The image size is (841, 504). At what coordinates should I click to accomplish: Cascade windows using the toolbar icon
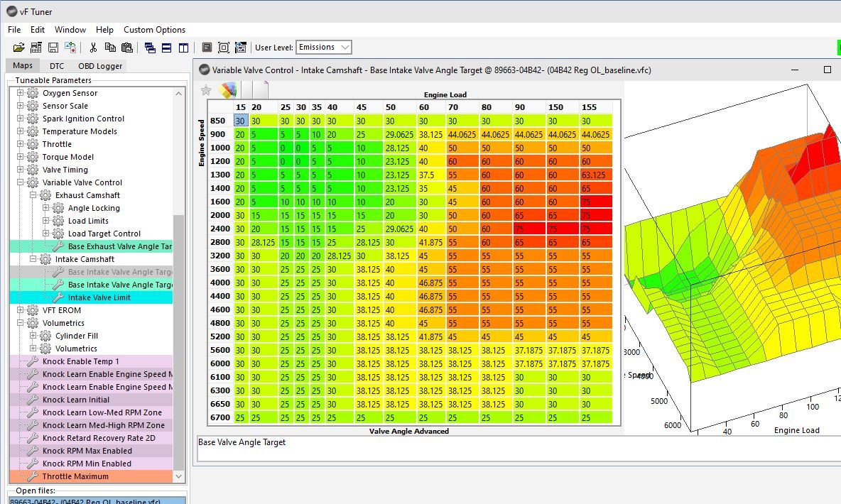[150, 48]
